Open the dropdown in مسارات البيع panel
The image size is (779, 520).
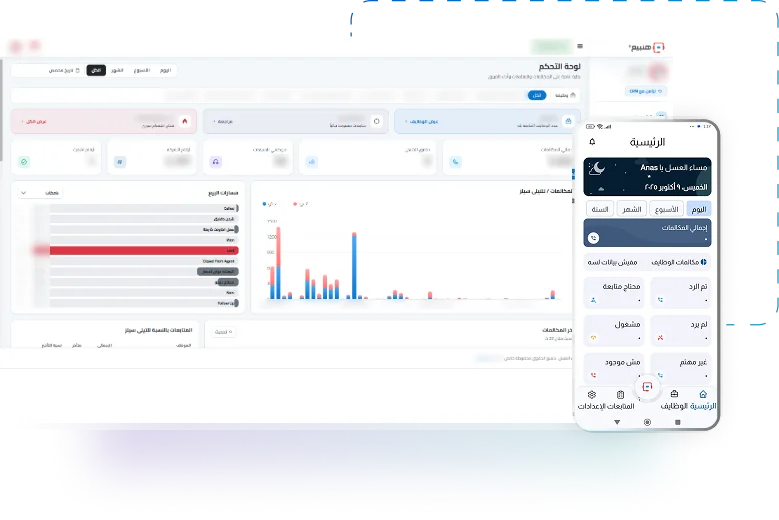tap(39, 193)
